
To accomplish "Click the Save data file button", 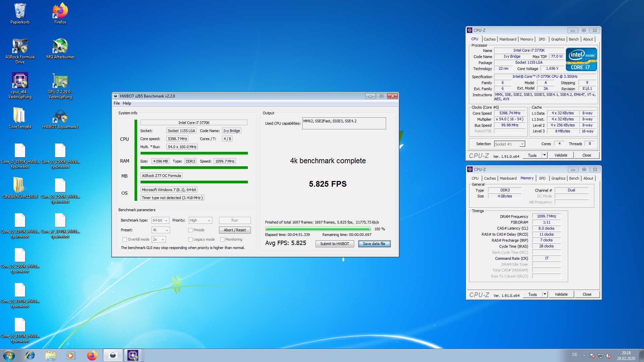I will coord(374,244).
